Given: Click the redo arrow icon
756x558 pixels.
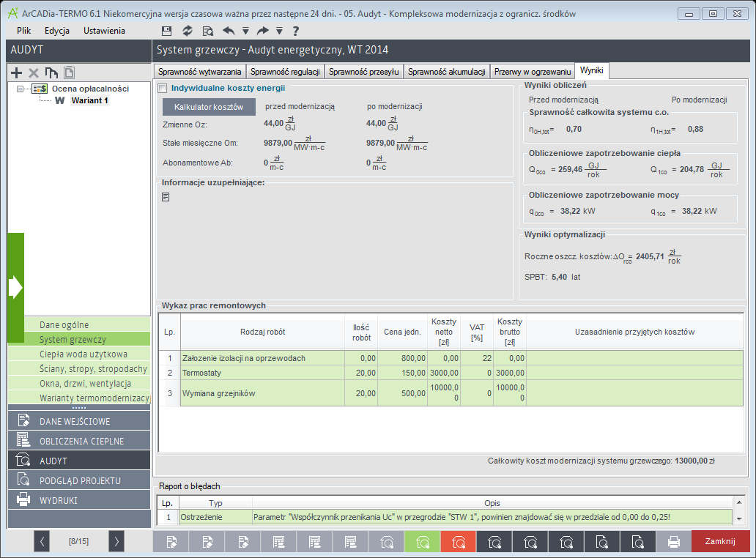Looking at the screenshot, I should pos(263,31).
